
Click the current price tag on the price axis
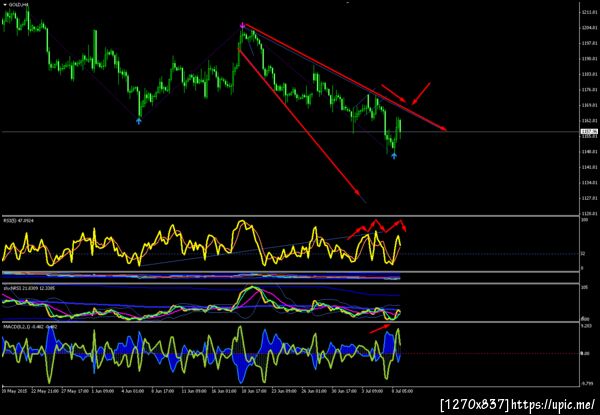pyautogui.click(x=587, y=132)
